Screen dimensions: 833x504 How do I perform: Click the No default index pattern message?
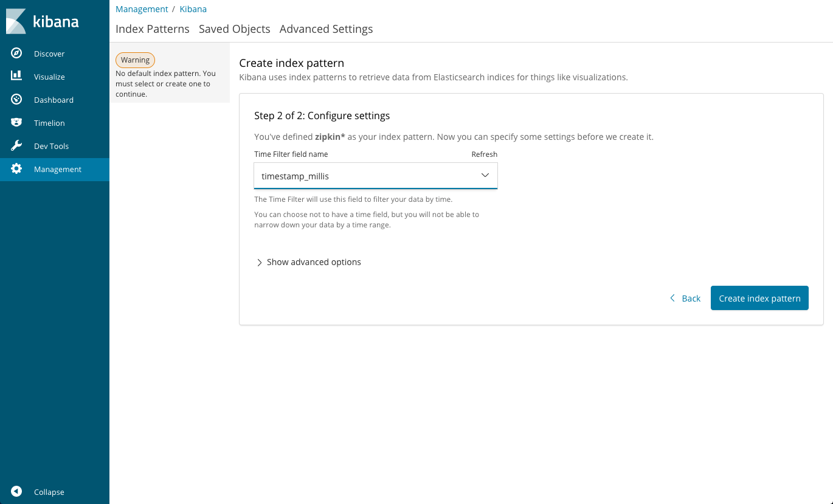click(165, 84)
